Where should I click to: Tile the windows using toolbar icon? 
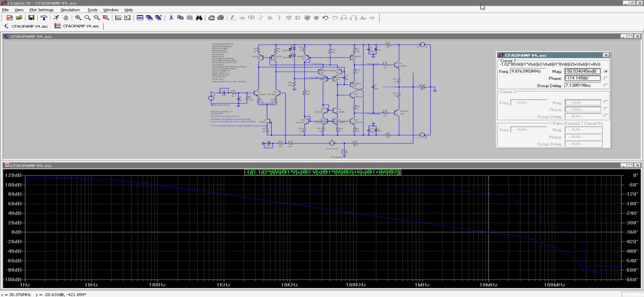(140, 18)
